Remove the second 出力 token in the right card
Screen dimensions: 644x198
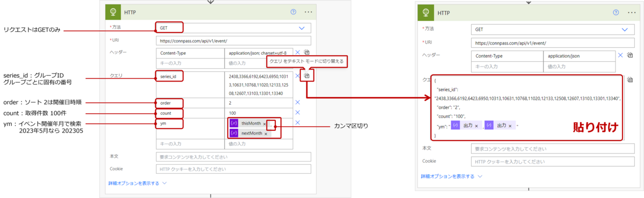tap(510, 126)
